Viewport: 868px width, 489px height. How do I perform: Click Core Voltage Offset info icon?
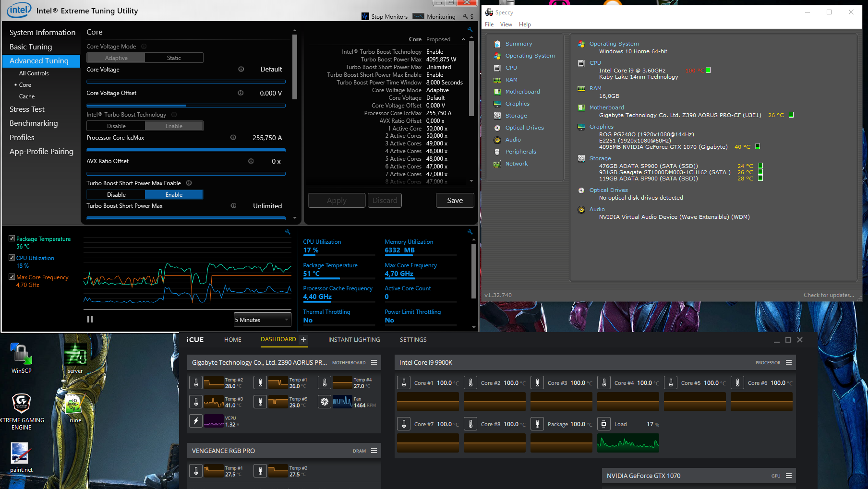tap(241, 93)
